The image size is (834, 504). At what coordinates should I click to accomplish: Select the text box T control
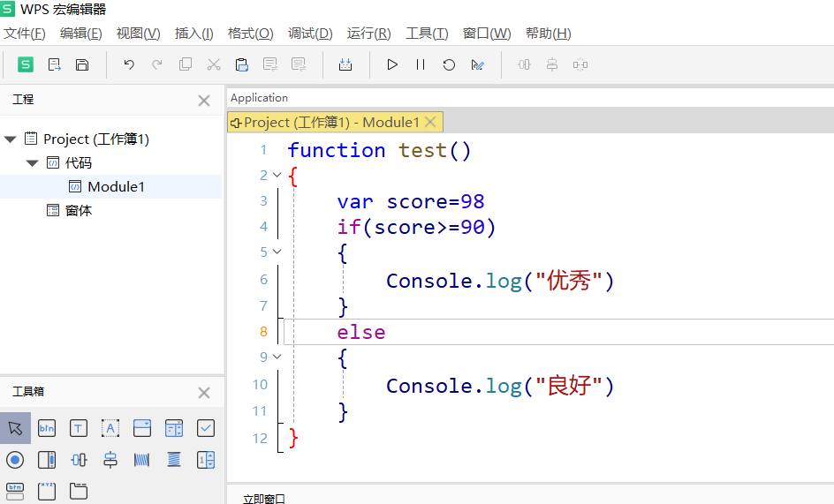[78, 428]
